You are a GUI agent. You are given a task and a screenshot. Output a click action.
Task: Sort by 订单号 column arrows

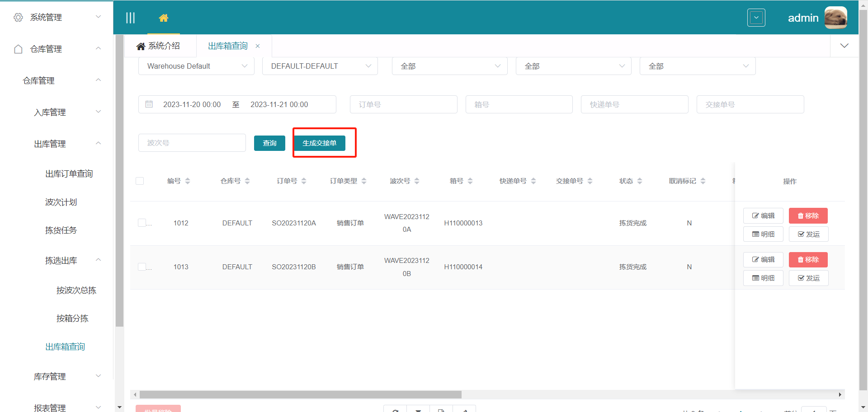point(304,181)
